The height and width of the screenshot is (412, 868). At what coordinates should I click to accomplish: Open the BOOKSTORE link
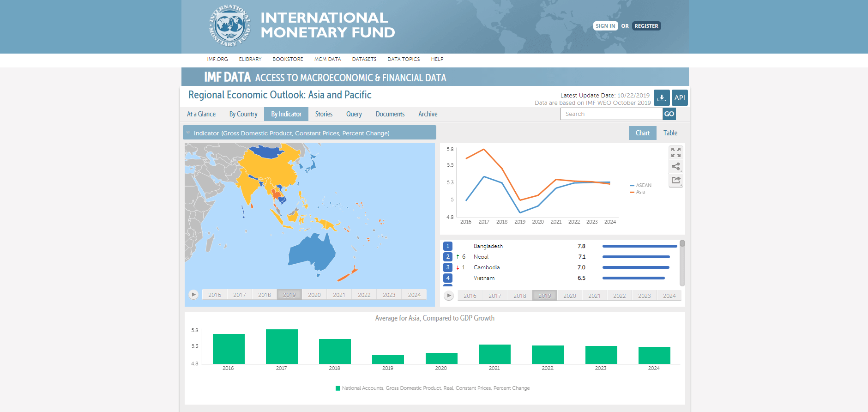click(x=288, y=59)
